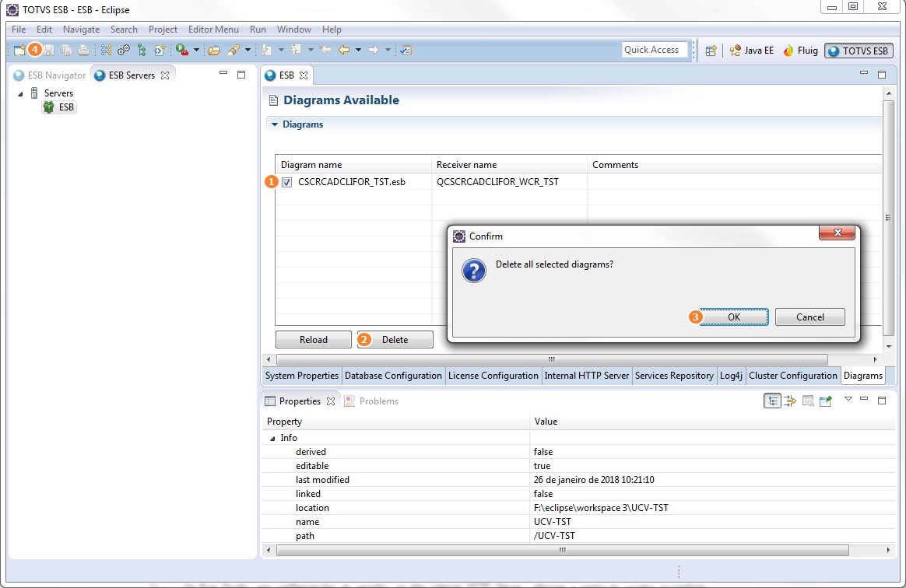Image resolution: width=906 pixels, height=588 pixels.
Task: Click the flashlight Search toolbar icon
Action: coord(234,51)
